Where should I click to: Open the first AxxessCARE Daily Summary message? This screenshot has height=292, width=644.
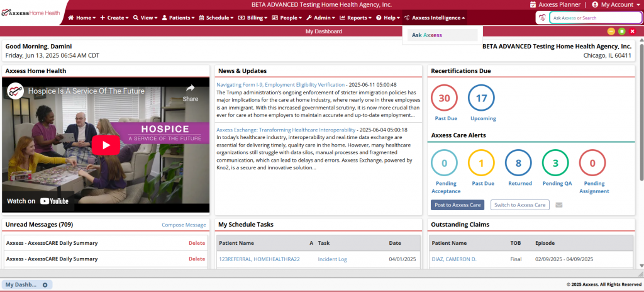click(x=52, y=243)
